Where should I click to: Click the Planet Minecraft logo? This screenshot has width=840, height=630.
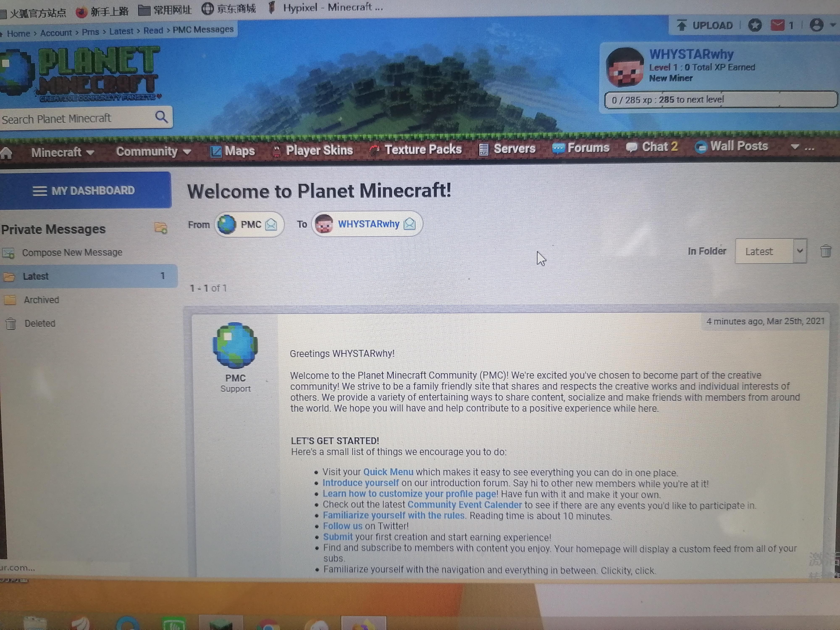(81, 74)
